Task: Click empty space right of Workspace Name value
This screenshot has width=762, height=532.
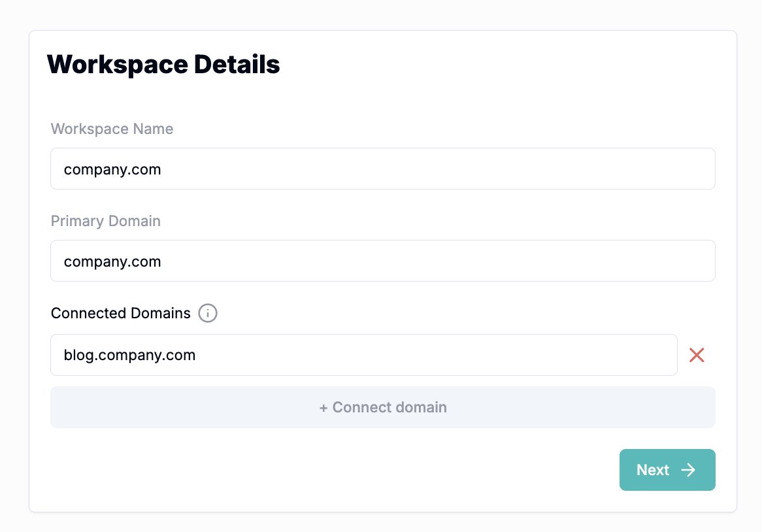Action: click(x=457, y=169)
